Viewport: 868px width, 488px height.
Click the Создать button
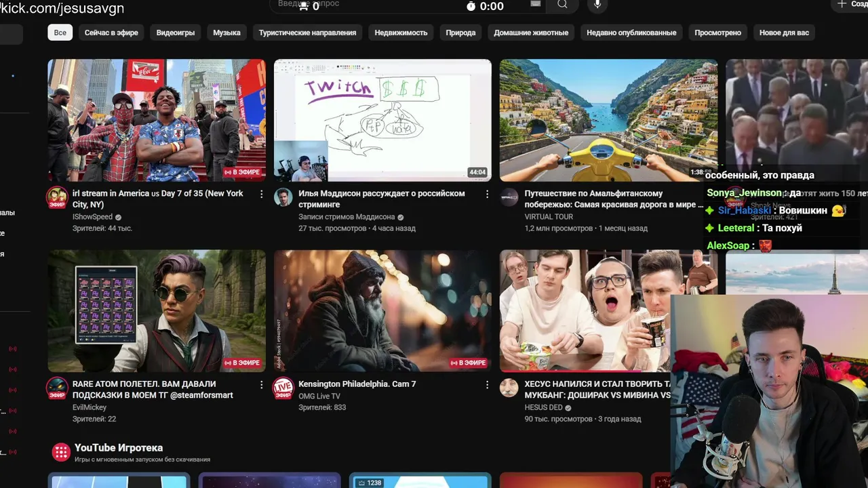pos(850,4)
